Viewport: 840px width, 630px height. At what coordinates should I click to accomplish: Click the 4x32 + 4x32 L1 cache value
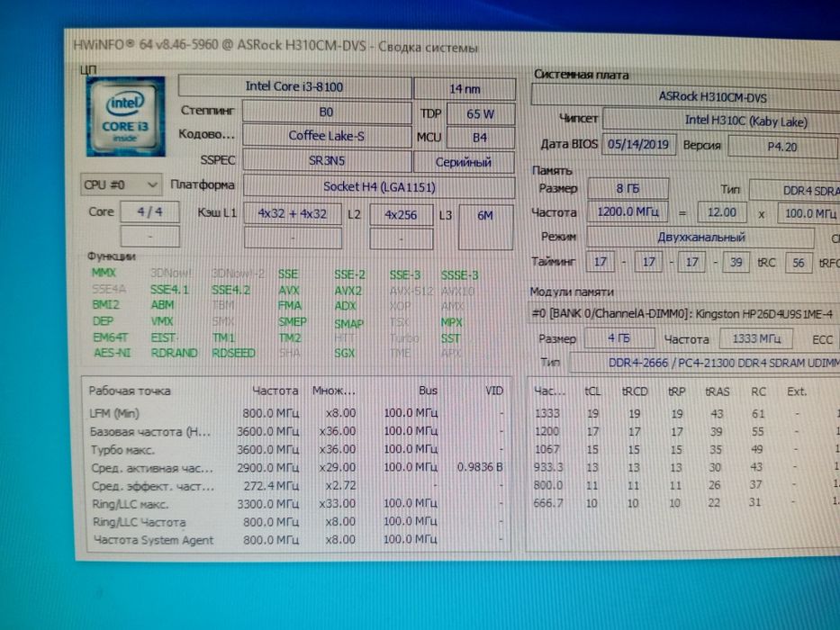click(293, 213)
